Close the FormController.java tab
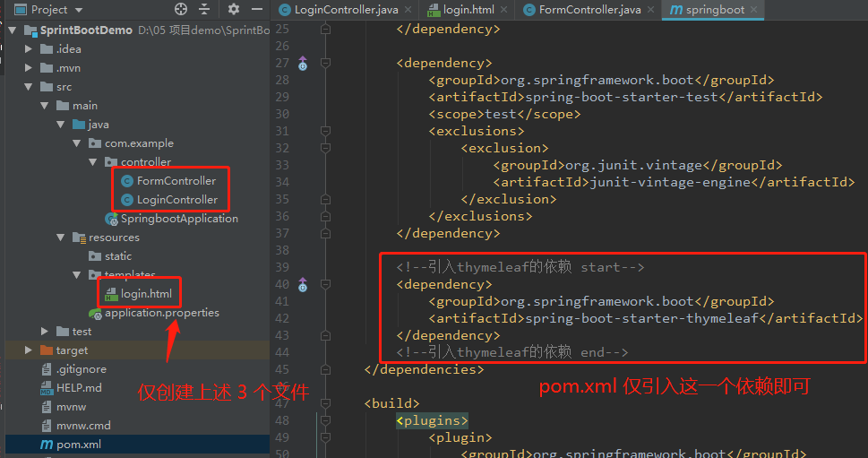This screenshot has height=458, width=868. [x=650, y=10]
